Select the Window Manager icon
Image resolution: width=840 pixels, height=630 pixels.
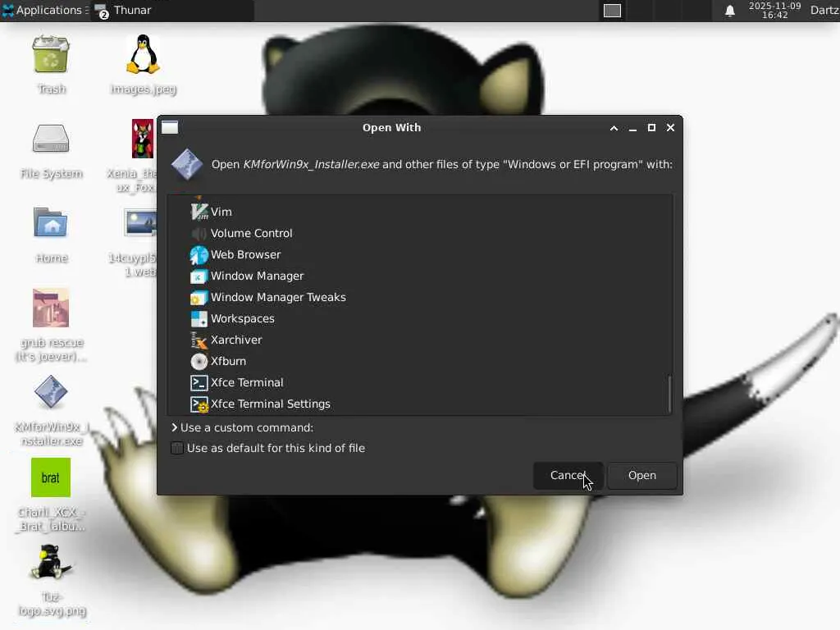tap(199, 276)
